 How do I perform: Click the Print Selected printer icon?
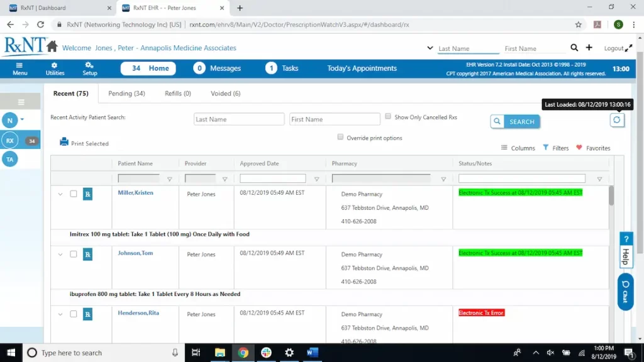pyautogui.click(x=64, y=142)
